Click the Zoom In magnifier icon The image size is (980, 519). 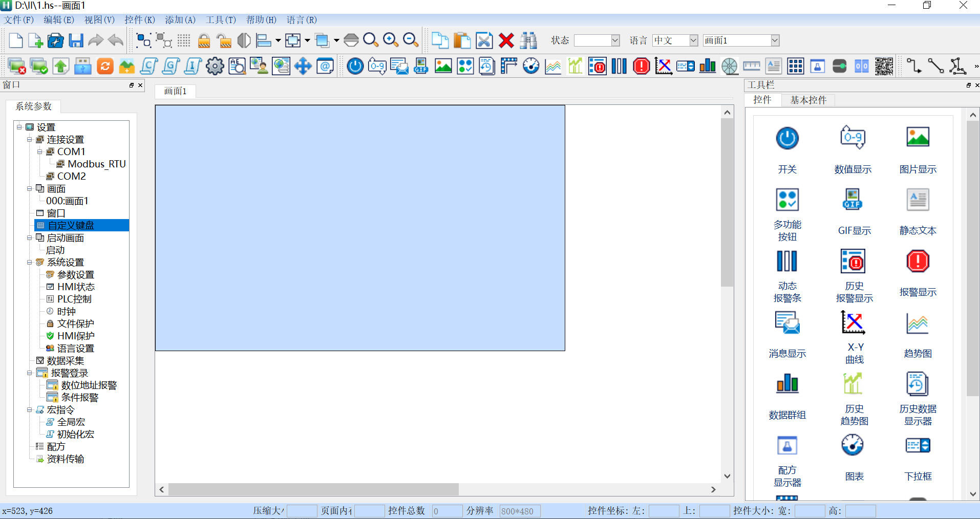391,40
